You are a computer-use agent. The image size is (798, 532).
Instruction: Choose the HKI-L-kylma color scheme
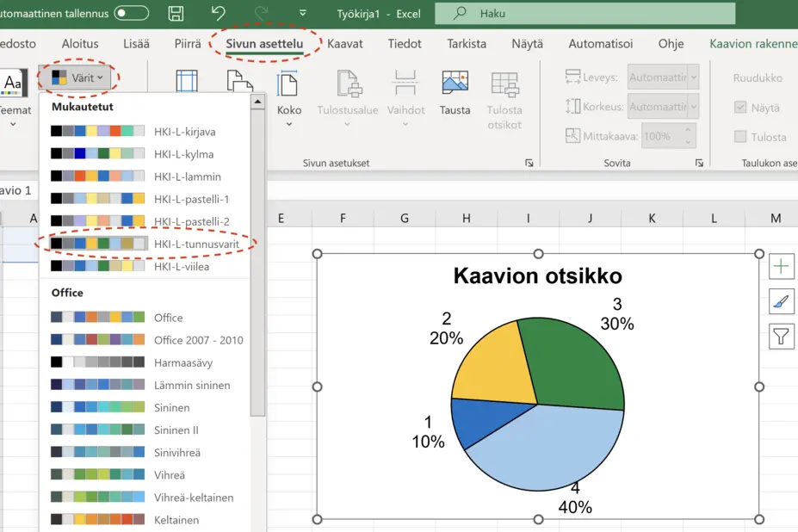pos(145,154)
